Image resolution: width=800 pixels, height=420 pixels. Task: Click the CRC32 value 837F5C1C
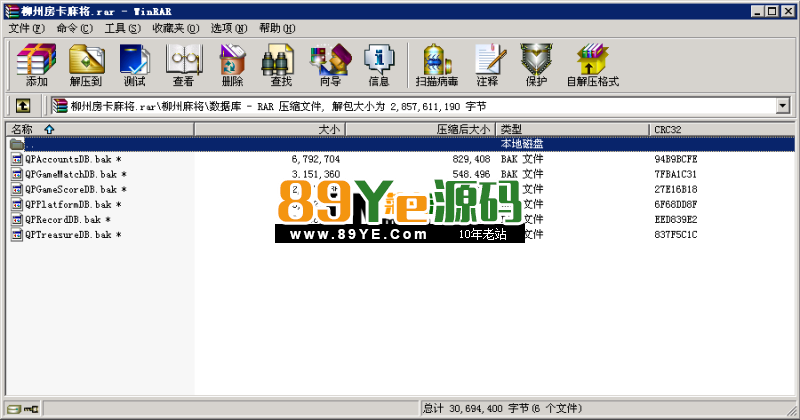[x=676, y=235]
